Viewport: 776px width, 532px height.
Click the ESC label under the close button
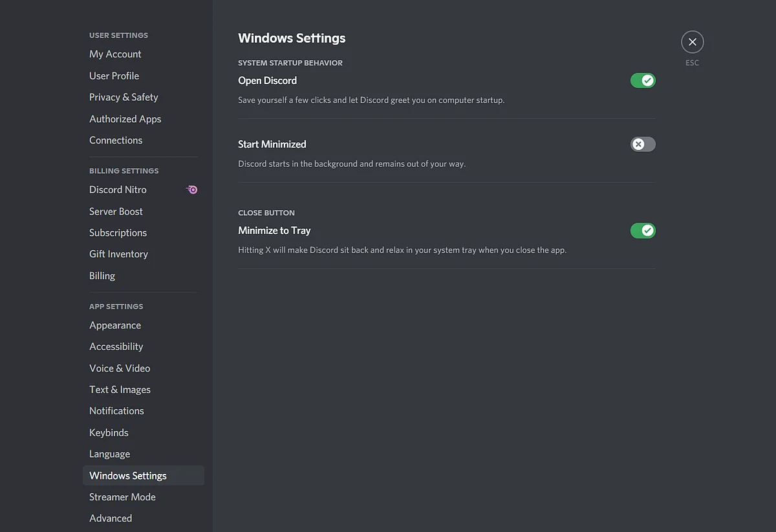[693, 63]
